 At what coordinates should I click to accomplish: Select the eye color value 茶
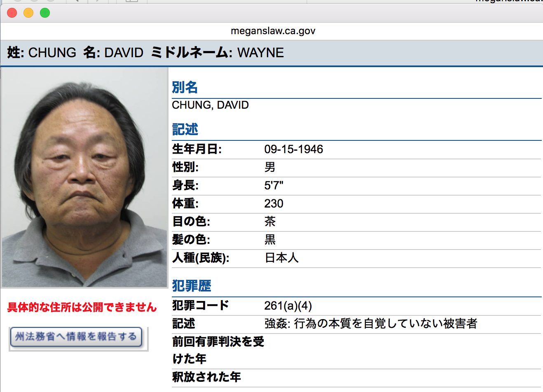tap(270, 222)
